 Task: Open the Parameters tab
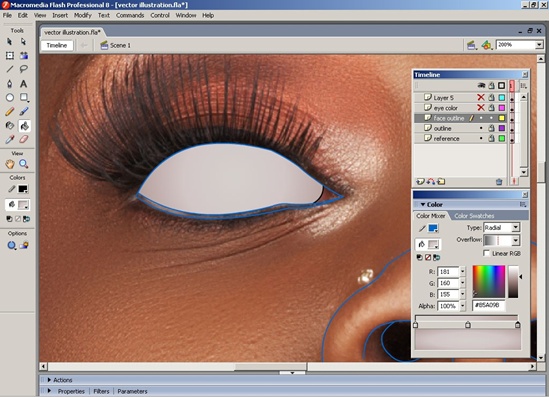click(x=132, y=391)
